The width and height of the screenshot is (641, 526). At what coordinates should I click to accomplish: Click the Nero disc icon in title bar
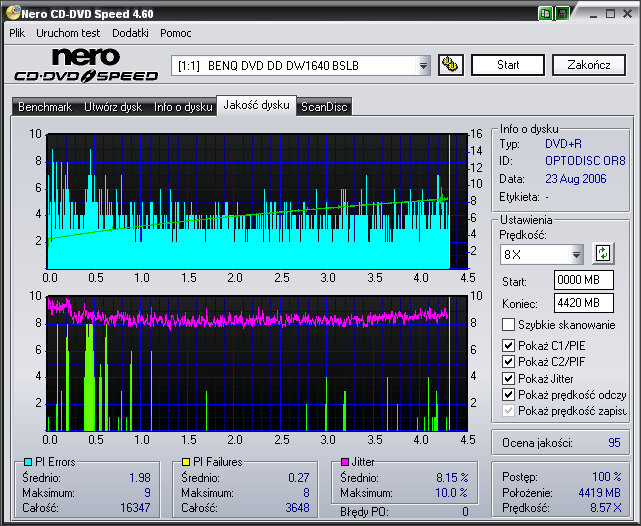click(x=13, y=13)
